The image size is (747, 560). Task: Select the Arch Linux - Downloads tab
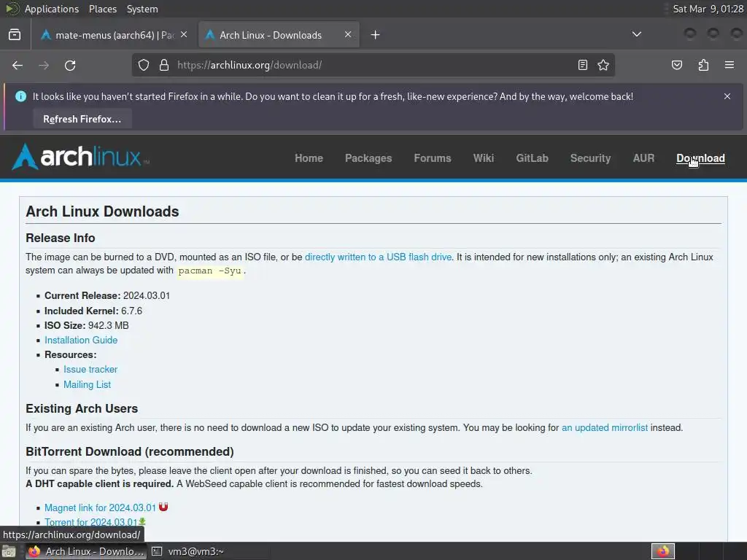(x=279, y=35)
